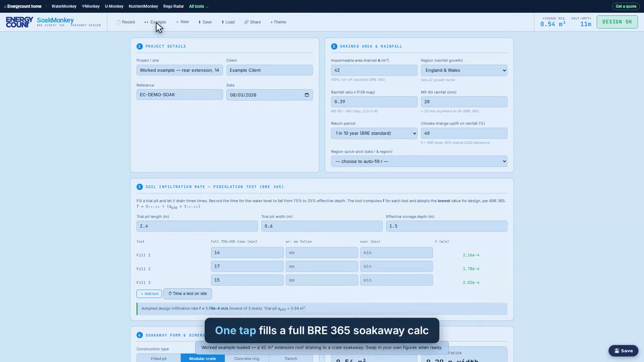Change the Theme
The image size is (644, 362).
(278, 22)
